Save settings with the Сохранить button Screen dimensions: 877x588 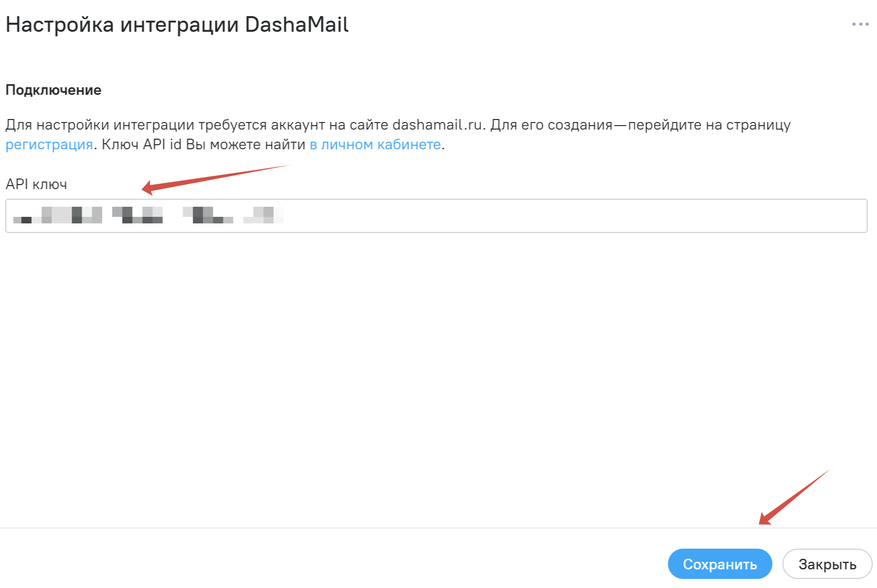720,564
